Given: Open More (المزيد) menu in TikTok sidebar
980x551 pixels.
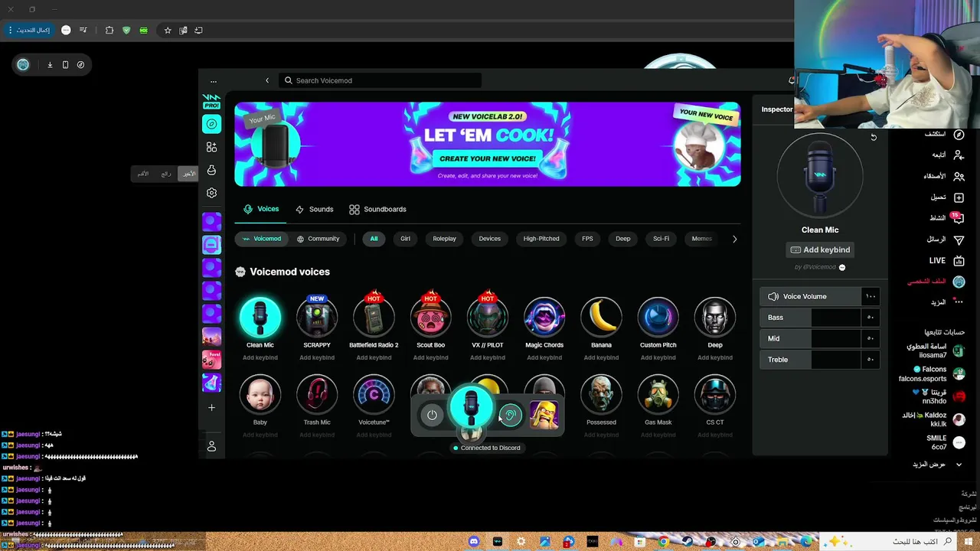Looking at the screenshot, I should (948, 302).
